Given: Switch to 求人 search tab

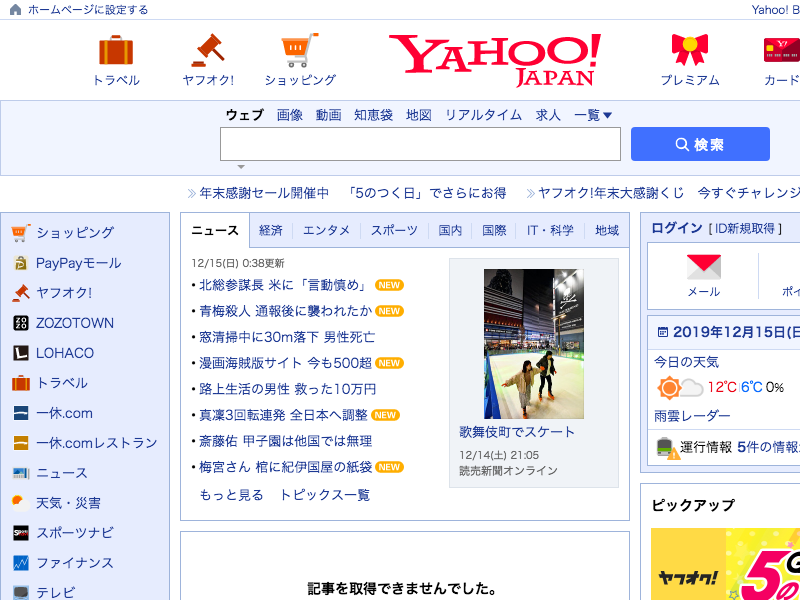Looking at the screenshot, I should pyautogui.click(x=548, y=115).
